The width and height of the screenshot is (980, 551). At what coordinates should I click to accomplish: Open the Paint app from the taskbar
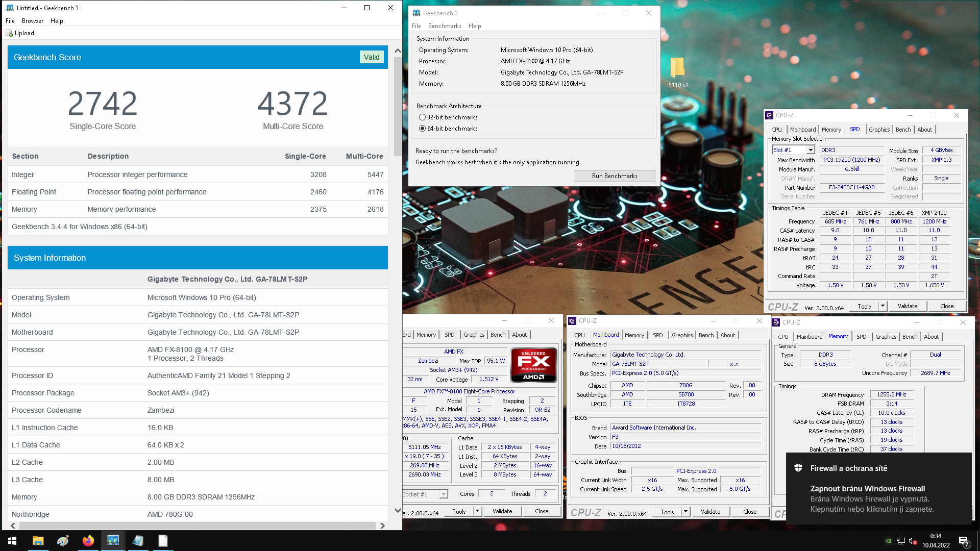click(x=63, y=541)
